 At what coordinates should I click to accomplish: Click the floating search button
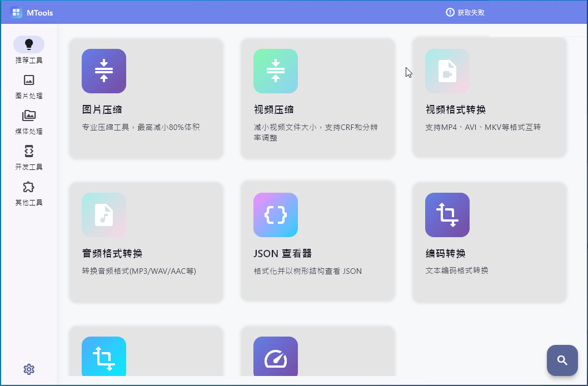point(562,360)
